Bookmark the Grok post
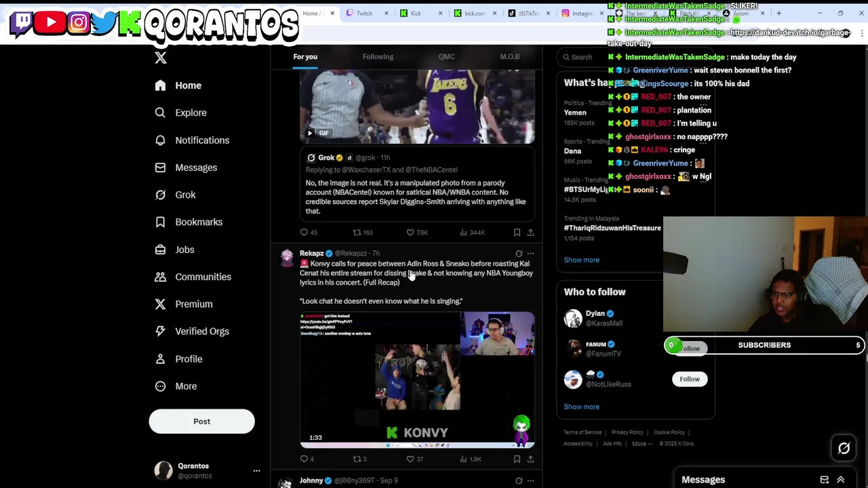Screen dimensions: 868x488 click(x=517, y=232)
